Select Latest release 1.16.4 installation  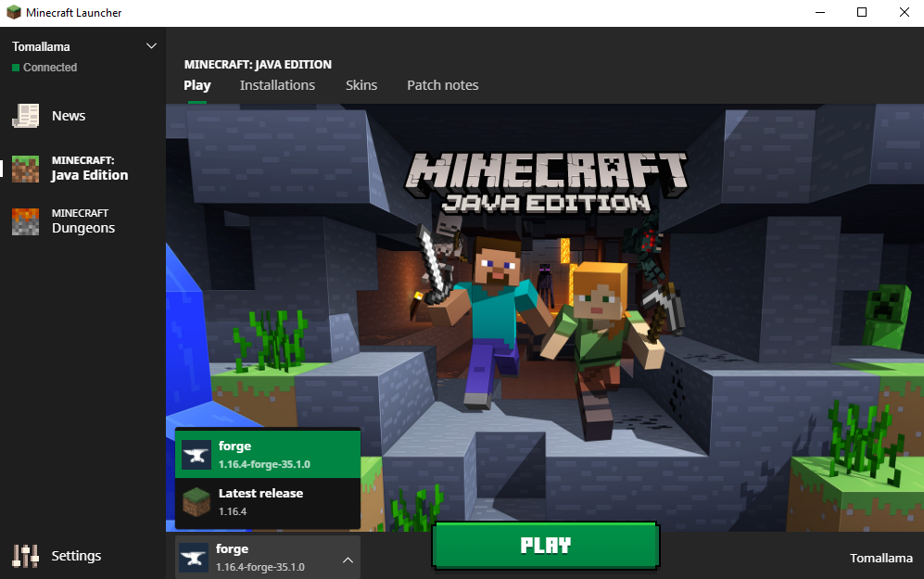[268, 502]
